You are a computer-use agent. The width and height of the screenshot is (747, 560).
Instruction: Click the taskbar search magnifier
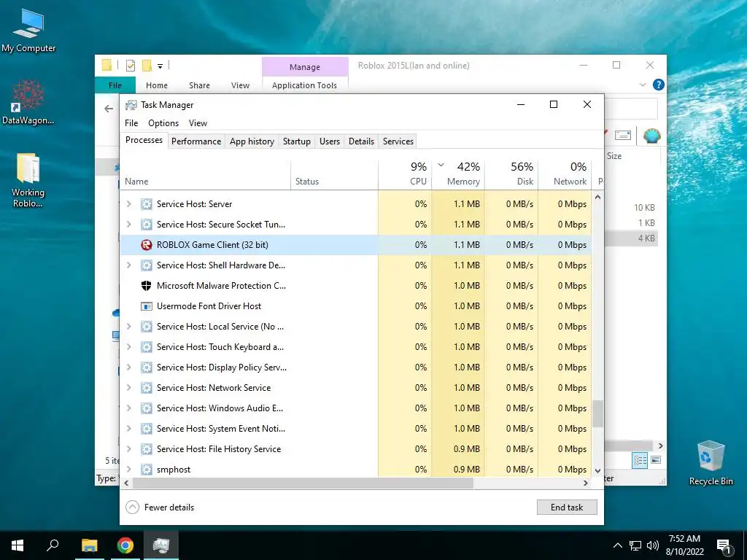[x=53, y=545]
